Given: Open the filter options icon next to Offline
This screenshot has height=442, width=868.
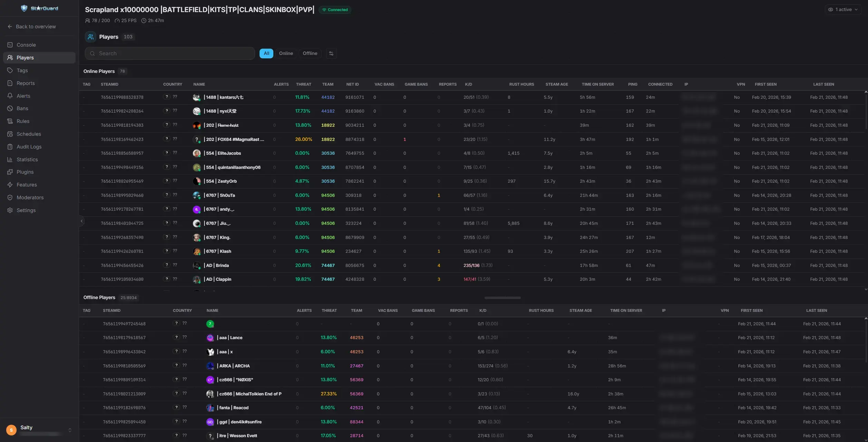Looking at the screenshot, I should click(331, 54).
